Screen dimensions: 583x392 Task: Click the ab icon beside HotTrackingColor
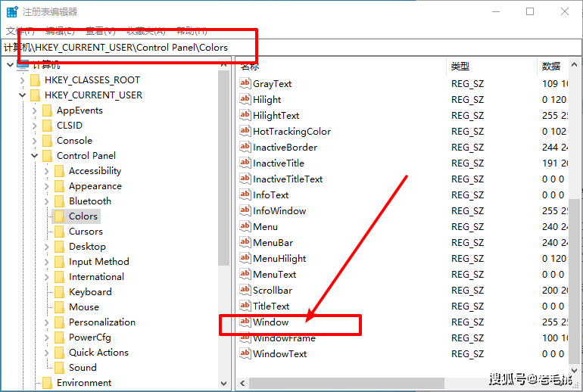pyautogui.click(x=245, y=131)
